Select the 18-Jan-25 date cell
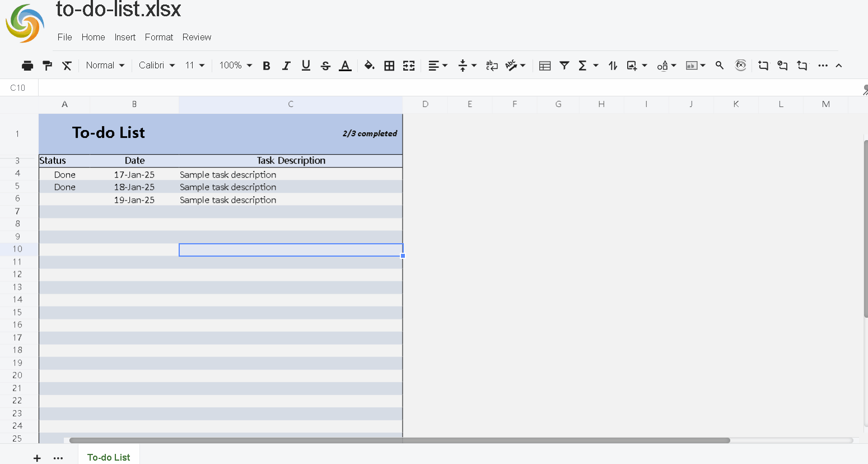The image size is (868, 464). 134,187
